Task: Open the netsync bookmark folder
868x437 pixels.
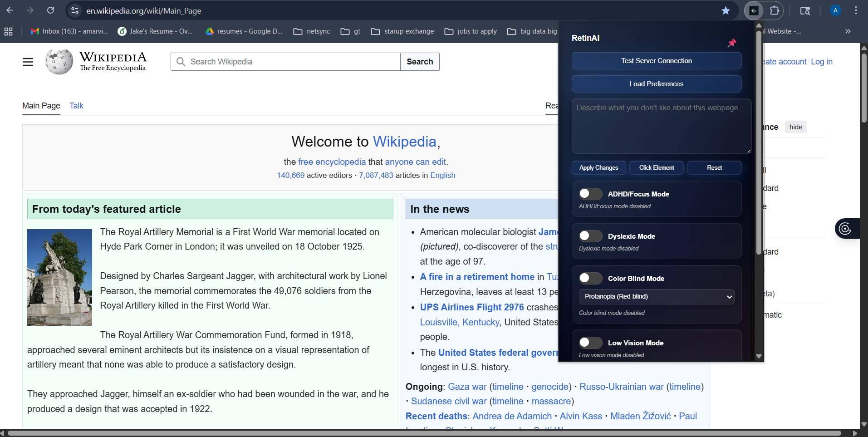Action: [x=312, y=31]
